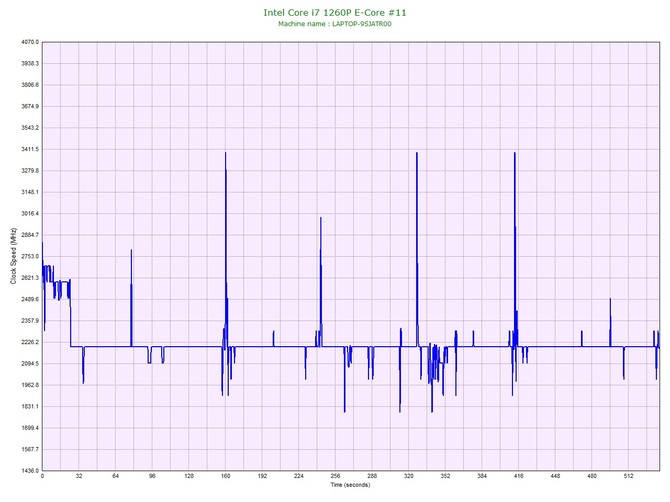Click the 480 tick on the time axis
The height and width of the screenshot is (502, 670).
592,476
